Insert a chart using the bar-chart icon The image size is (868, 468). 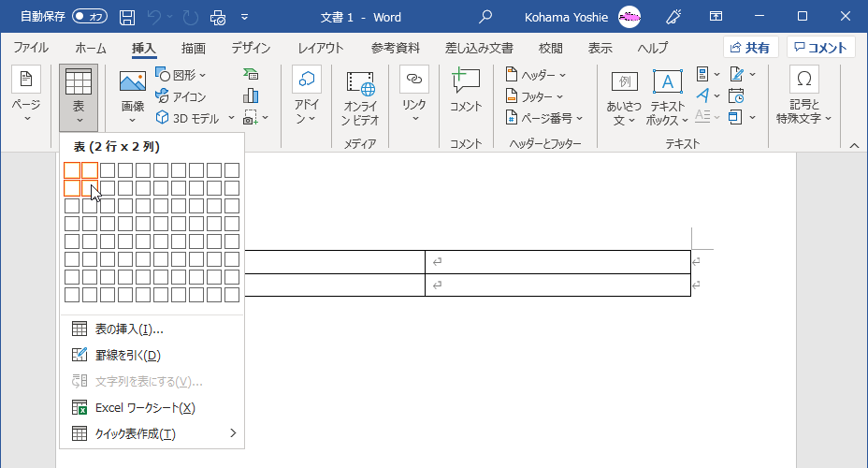(251, 95)
